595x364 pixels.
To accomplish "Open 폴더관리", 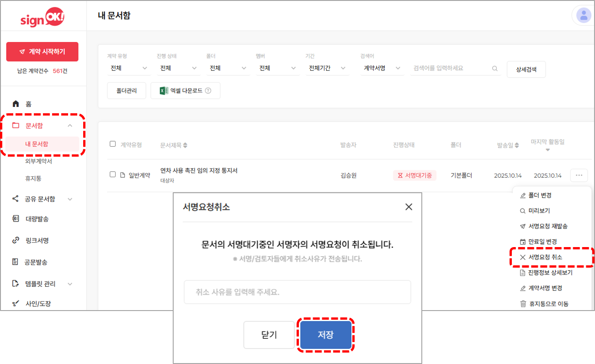I will click(x=126, y=90).
